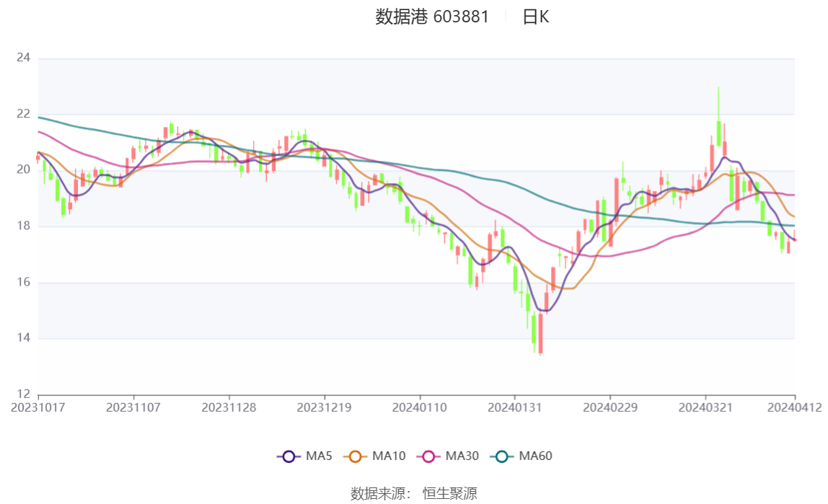
Task: Click the 12 price axis label
Action: (x=23, y=394)
